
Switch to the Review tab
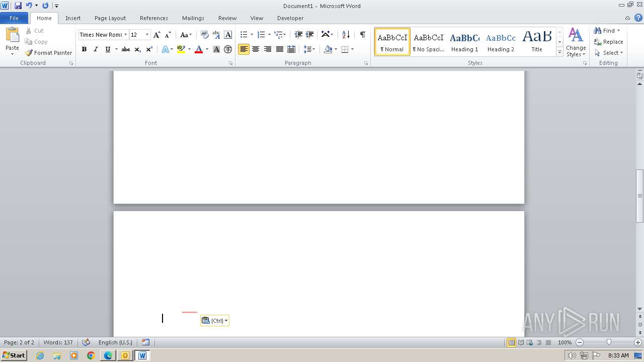tap(227, 18)
